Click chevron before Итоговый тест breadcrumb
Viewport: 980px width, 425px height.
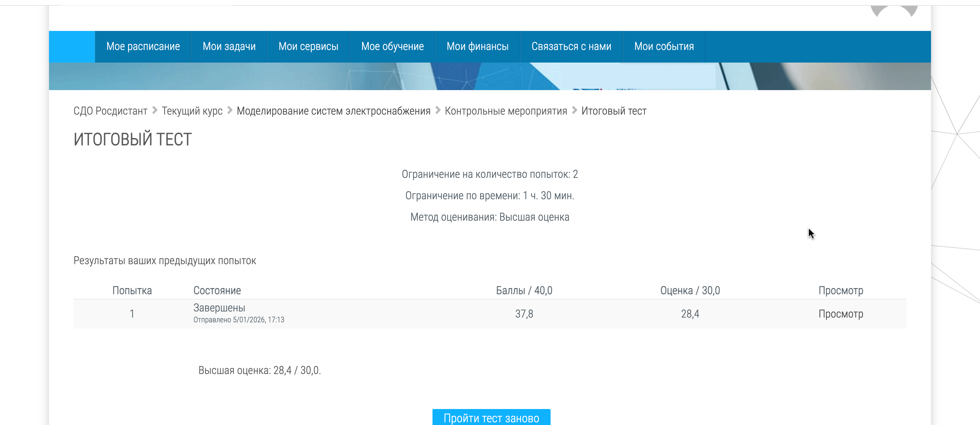click(x=574, y=110)
